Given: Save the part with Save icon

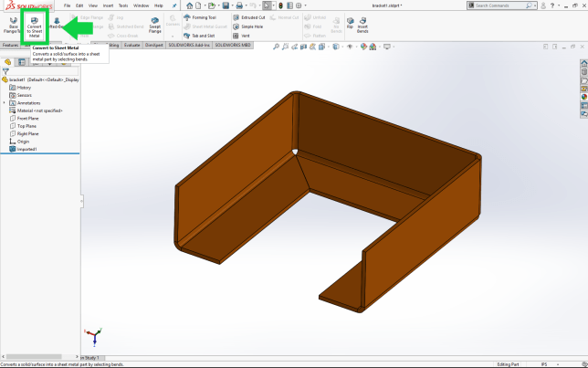Looking at the screenshot, I should point(226,5).
